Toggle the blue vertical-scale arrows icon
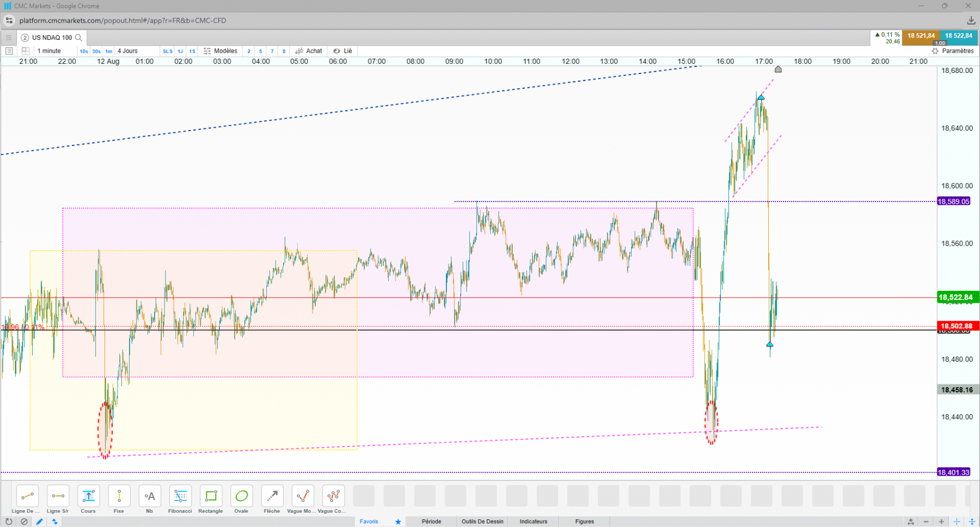Screen dimensions: 980x527 click(972, 522)
